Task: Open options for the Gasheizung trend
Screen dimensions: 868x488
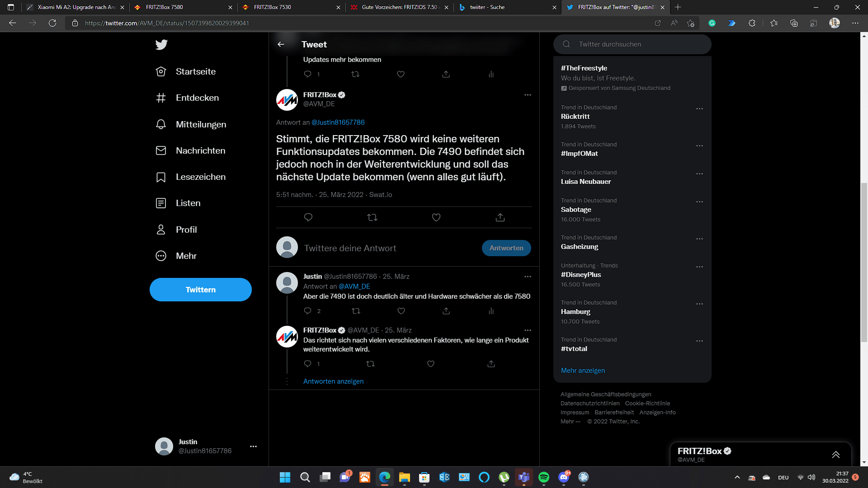Action: (699, 239)
